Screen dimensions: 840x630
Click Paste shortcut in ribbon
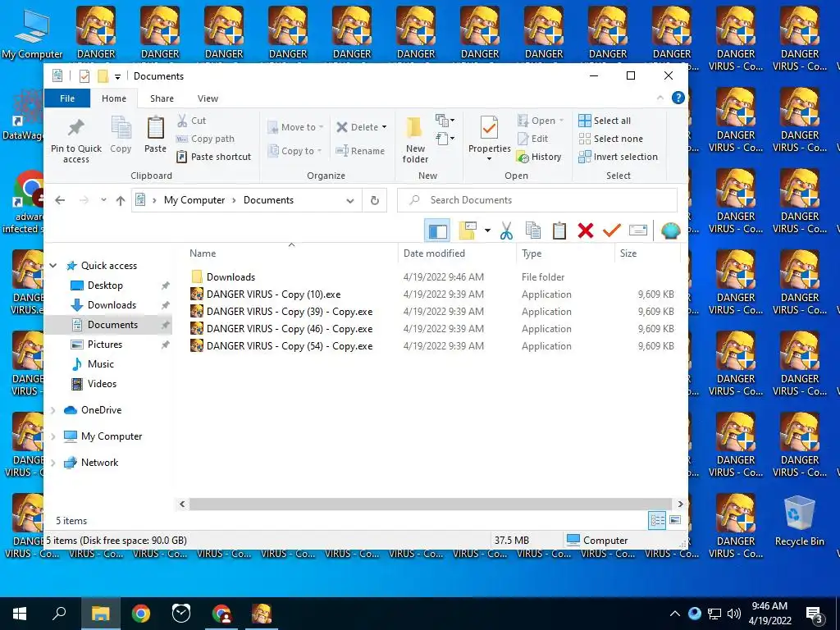(214, 157)
